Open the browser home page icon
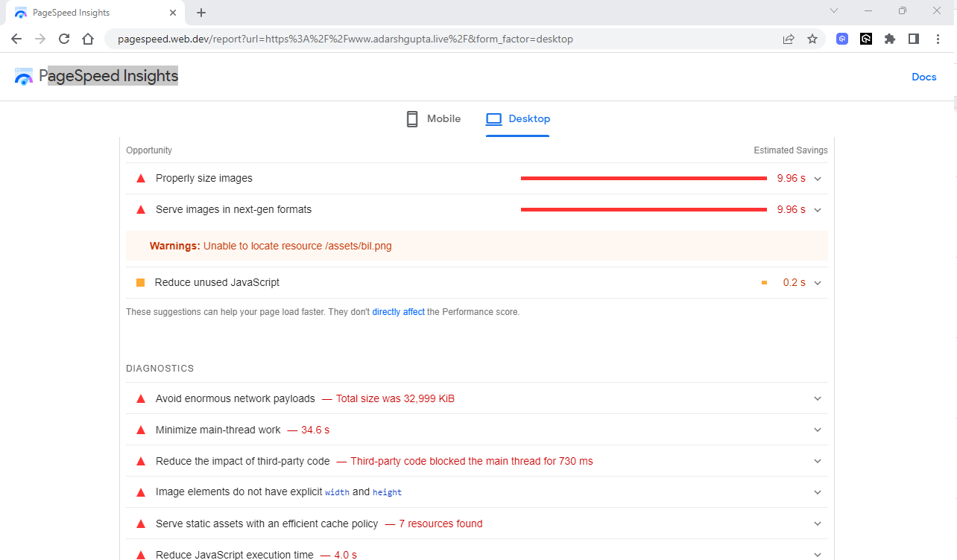 click(88, 38)
